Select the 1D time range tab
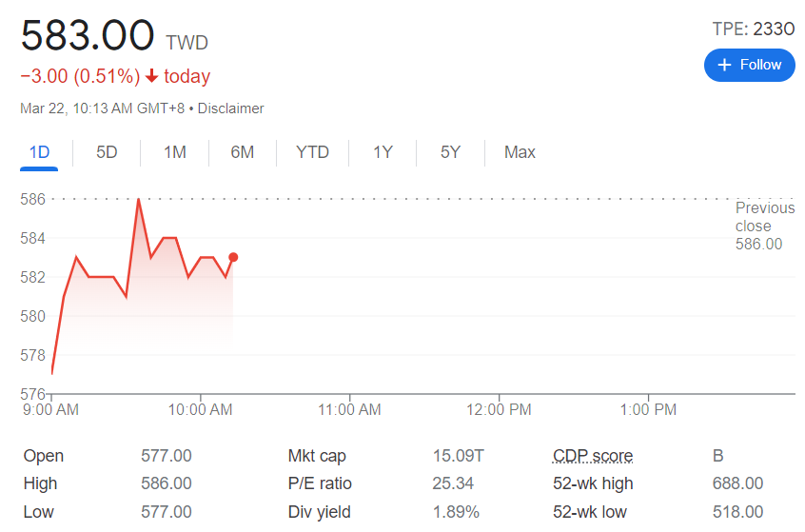Viewport: 805px width, 532px height. coord(39,152)
